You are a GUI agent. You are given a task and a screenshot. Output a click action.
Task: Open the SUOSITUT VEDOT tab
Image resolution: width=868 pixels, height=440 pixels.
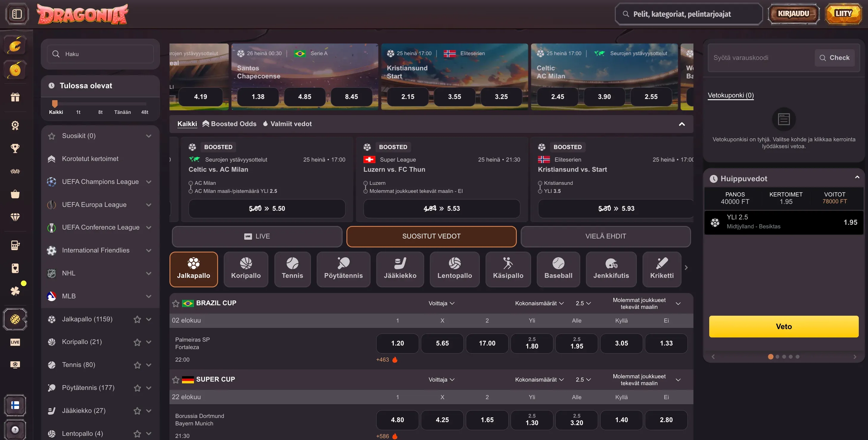[x=431, y=236]
